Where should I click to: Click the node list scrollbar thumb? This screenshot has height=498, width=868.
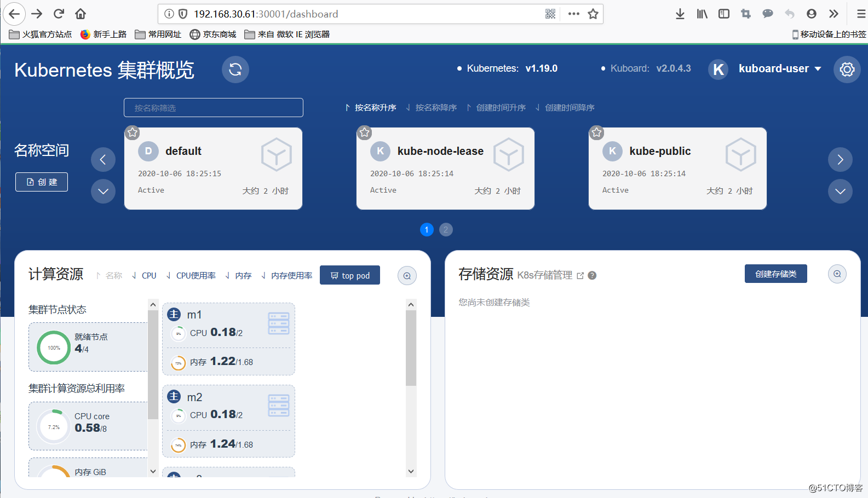point(411,348)
